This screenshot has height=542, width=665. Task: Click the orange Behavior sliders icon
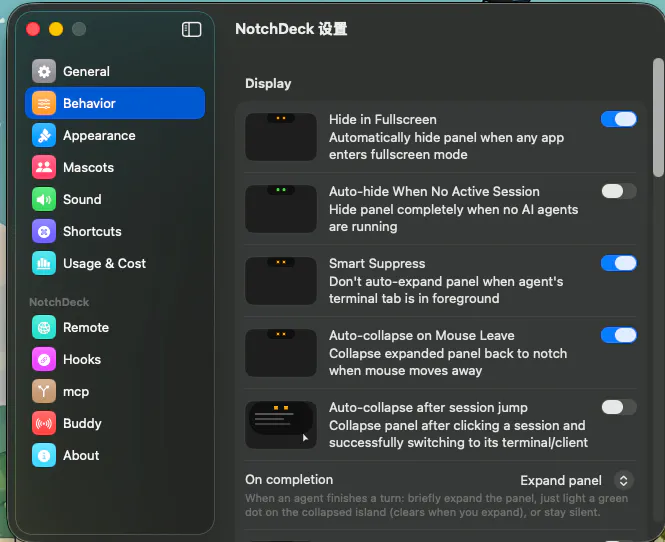(x=44, y=103)
